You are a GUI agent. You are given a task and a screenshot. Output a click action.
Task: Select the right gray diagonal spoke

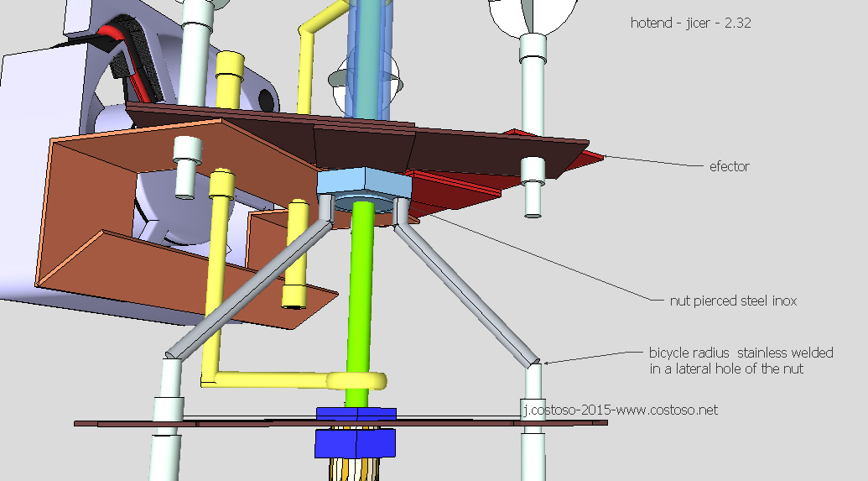465,291
